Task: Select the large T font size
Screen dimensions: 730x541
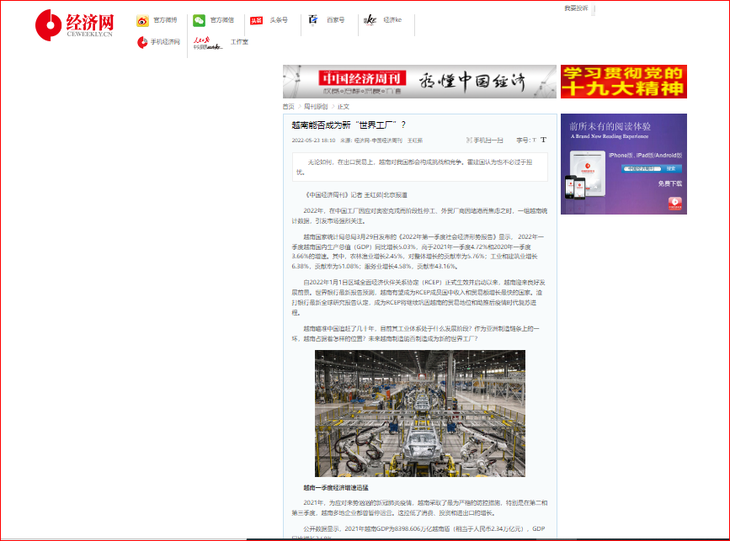Action: [x=543, y=140]
